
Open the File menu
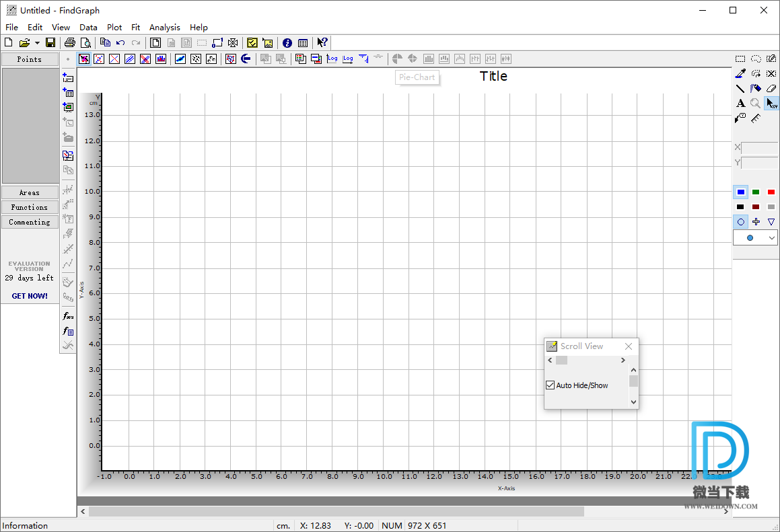[x=11, y=28]
